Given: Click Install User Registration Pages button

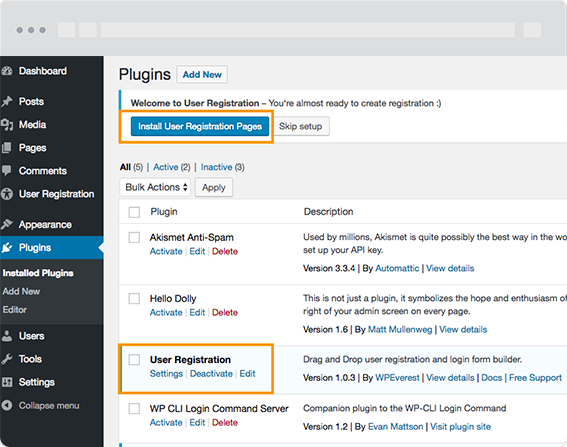Looking at the screenshot, I should coord(200,126).
